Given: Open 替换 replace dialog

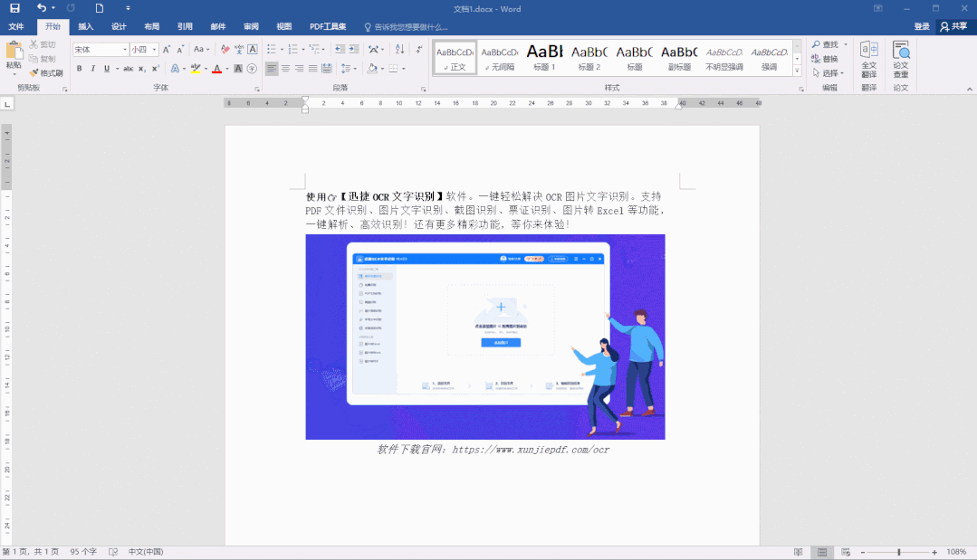Looking at the screenshot, I should pos(825,59).
